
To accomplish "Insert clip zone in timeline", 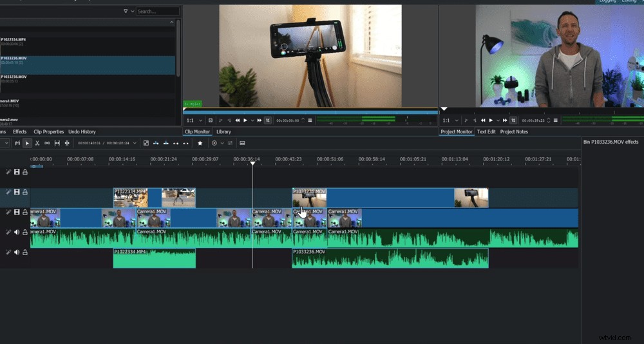I will point(156,143).
